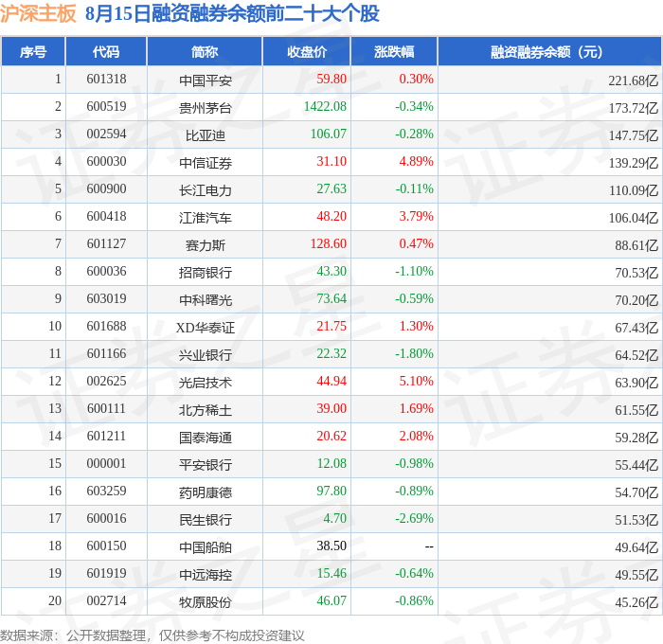This screenshot has height=644, width=663.
Task: Select stock code 002594
Action: pos(106,134)
